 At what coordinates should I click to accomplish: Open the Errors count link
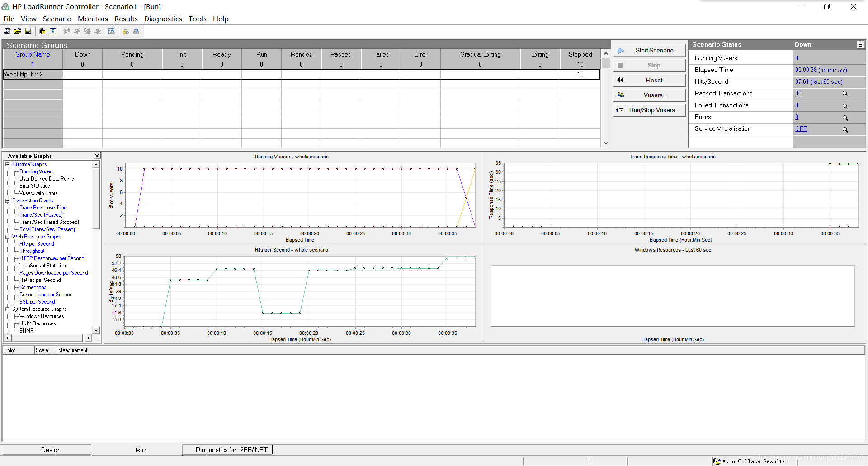point(797,117)
